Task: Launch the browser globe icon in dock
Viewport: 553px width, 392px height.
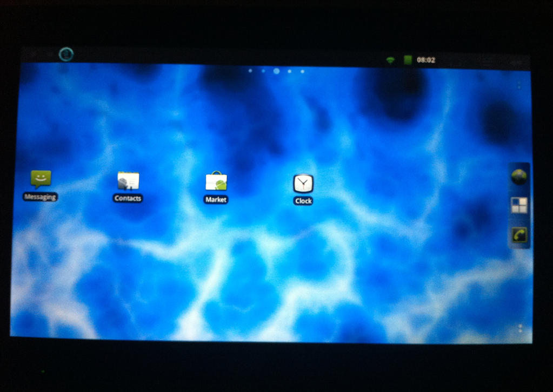Action: click(519, 177)
